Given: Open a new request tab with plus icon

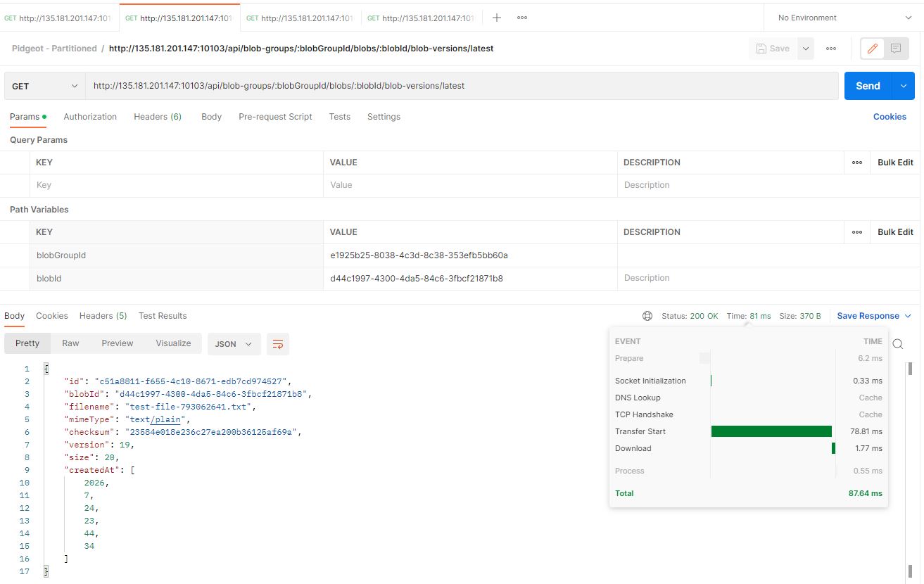Looking at the screenshot, I should (x=497, y=18).
